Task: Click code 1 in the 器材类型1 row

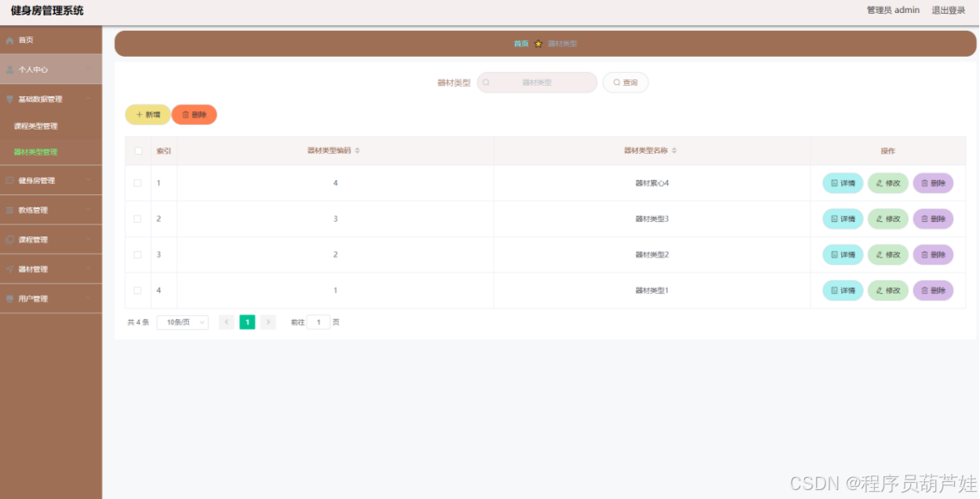Action: pyautogui.click(x=336, y=290)
